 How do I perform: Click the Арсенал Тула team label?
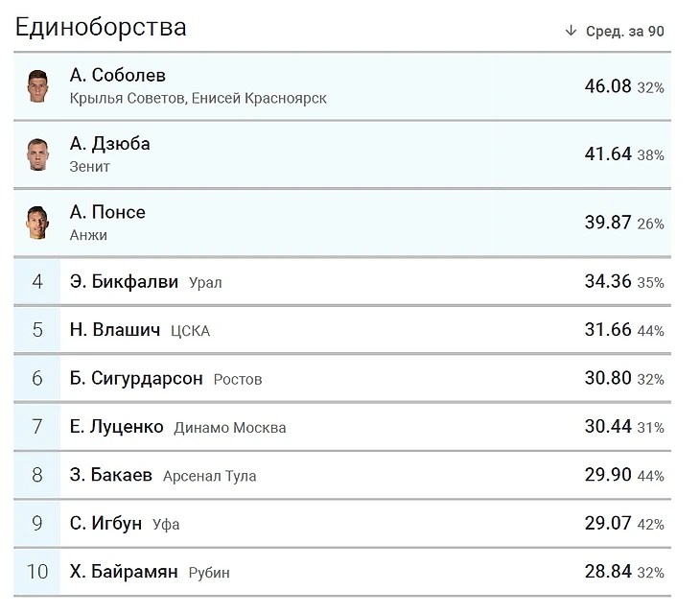tap(209, 476)
